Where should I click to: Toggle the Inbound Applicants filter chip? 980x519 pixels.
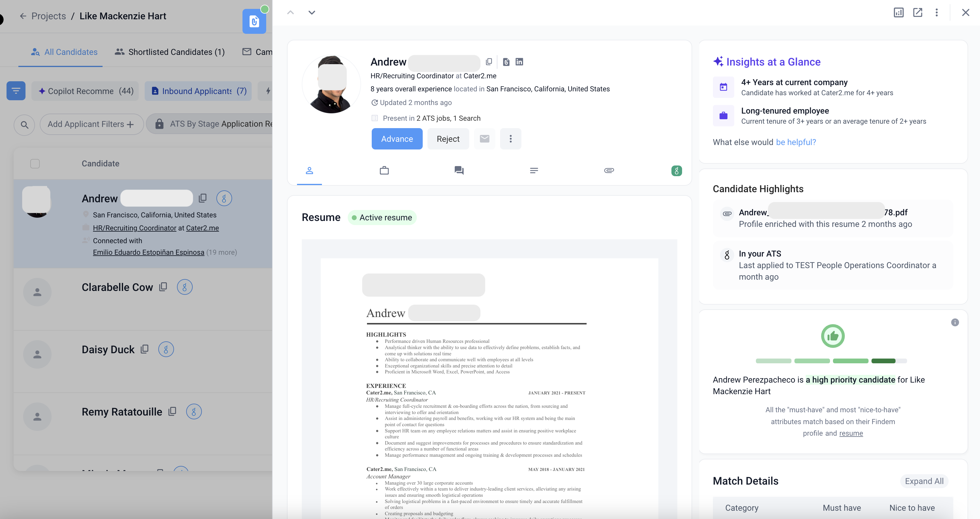198,91
